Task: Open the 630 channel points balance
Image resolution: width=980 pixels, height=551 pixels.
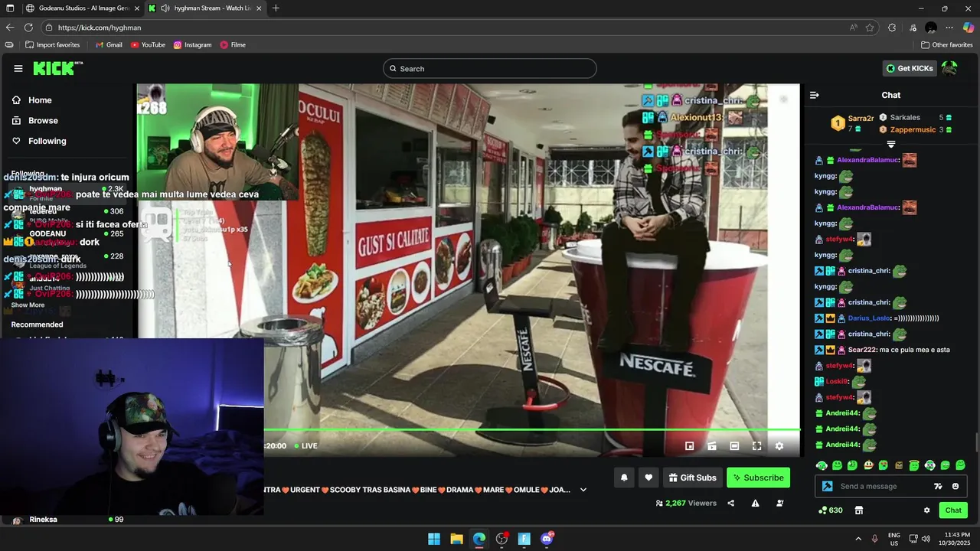Action: (831, 510)
